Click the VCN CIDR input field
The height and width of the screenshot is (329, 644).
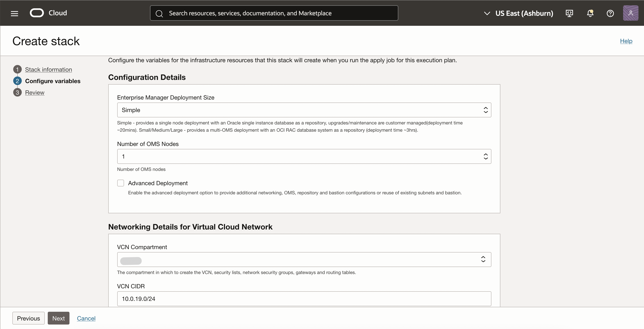tap(304, 299)
